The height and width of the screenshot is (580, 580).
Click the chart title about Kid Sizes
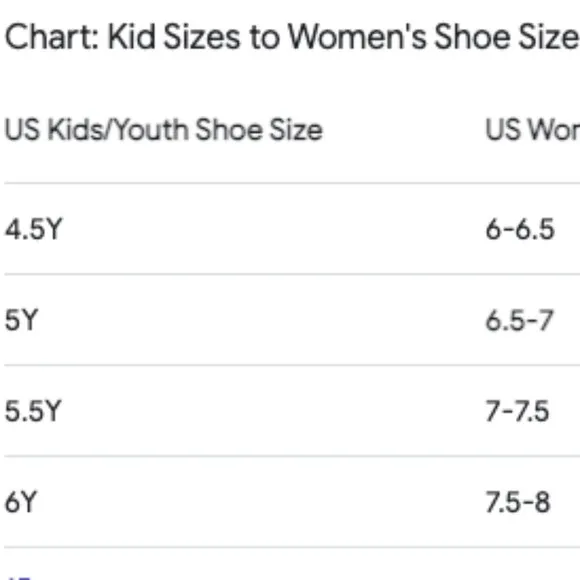pos(292,37)
